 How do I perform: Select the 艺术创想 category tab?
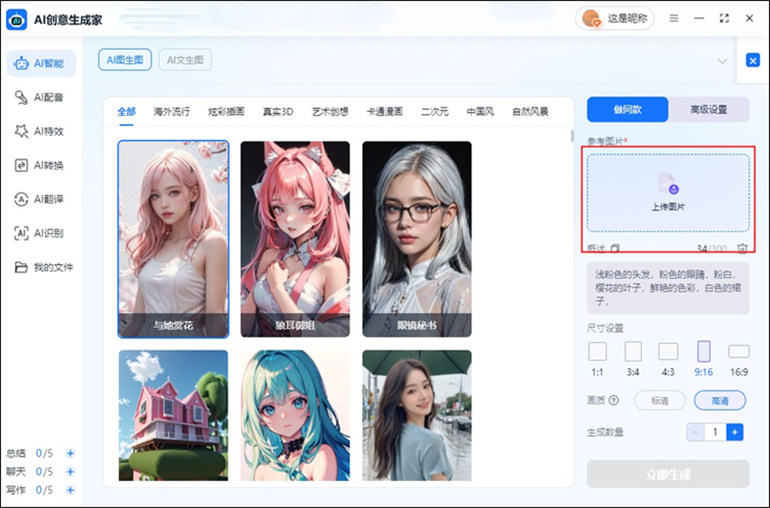click(330, 112)
